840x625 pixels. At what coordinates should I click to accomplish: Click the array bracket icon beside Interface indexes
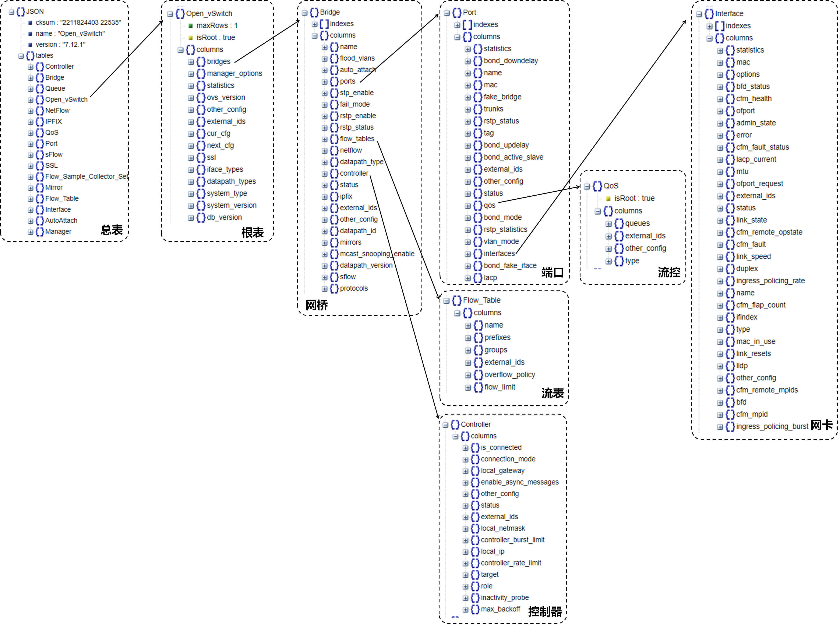click(x=719, y=26)
